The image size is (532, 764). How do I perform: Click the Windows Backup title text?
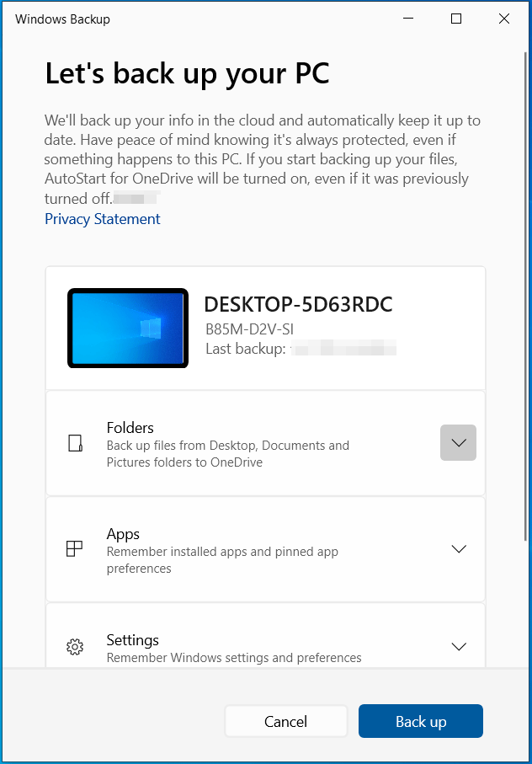(x=62, y=19)
